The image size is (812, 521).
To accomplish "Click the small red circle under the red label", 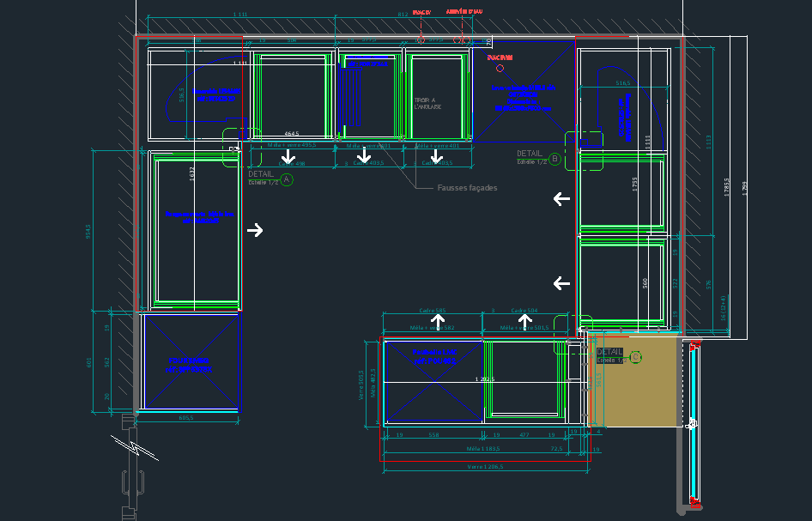I will [499, 68].
